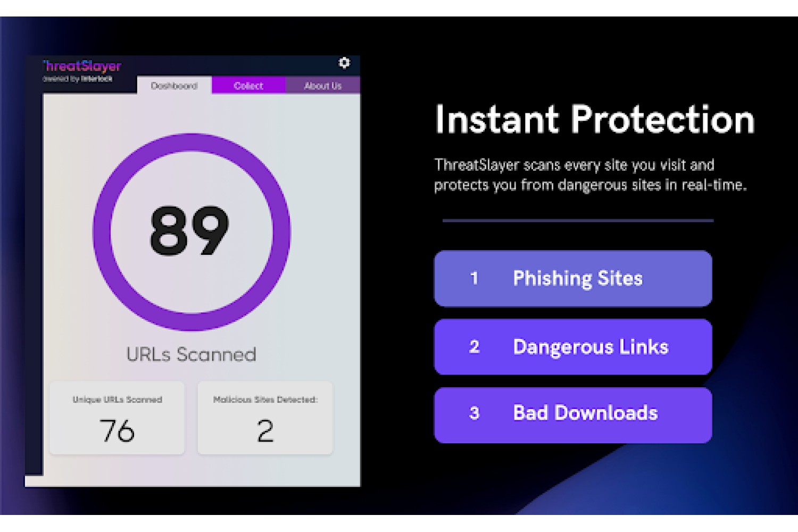Click the Dangerous Links button
The image size is (798, 532).
click(573, 347)
